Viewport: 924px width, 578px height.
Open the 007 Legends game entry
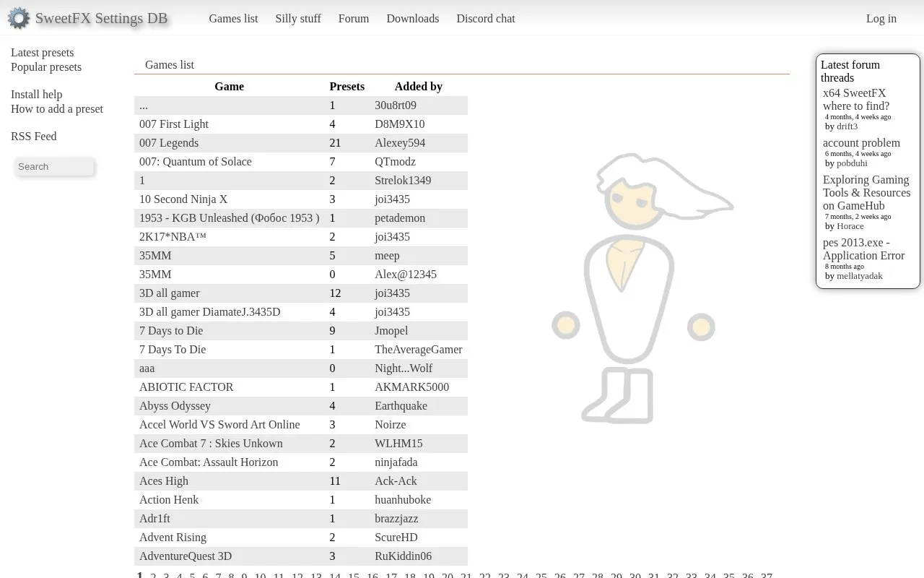tap(169, 143)
